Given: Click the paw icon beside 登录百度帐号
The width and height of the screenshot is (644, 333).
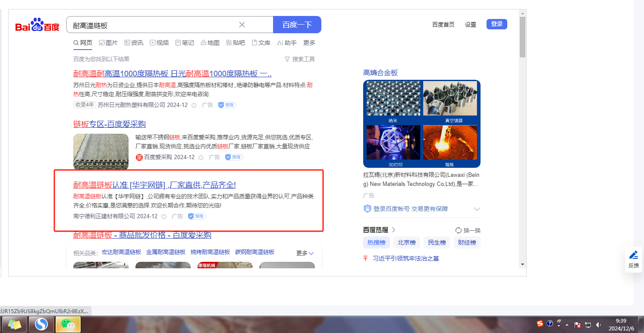Looking at the screenshot, I should click(368, 209).
